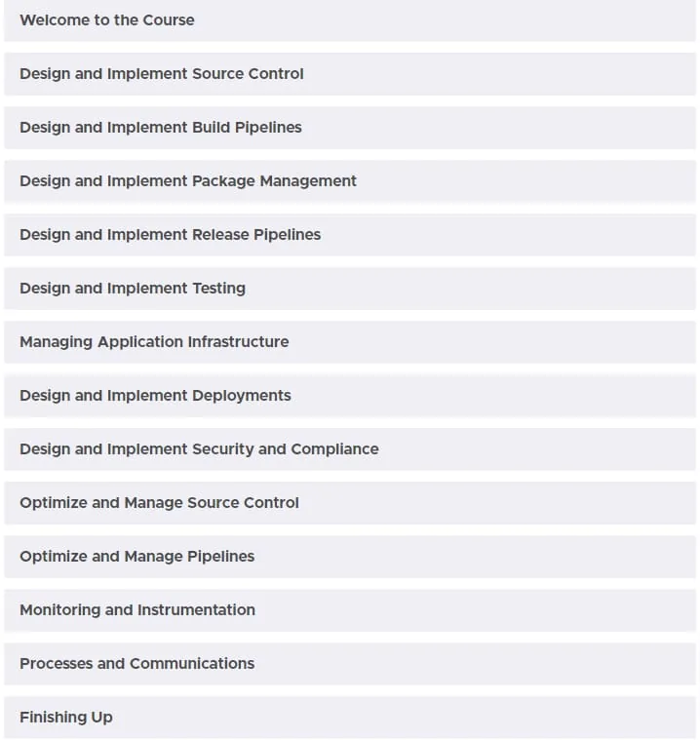Open Managing Application Infrastructure section

tap(350, 342)
